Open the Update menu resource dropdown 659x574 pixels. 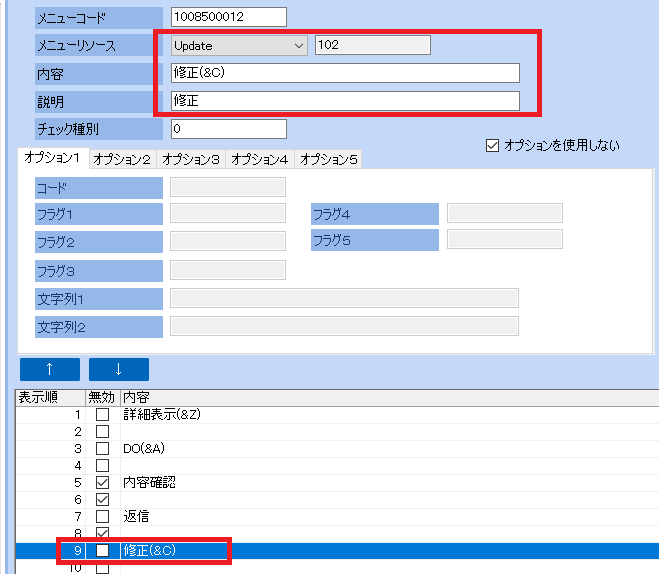(x=239, y=45)
